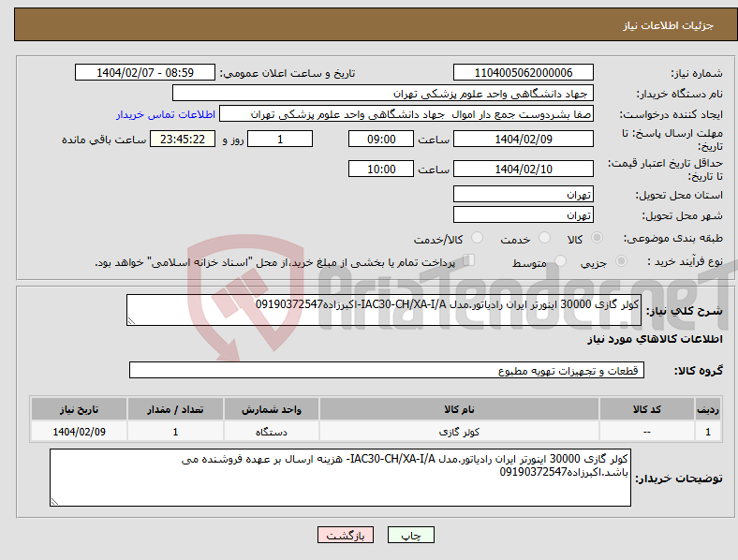Click the validity time 10:00 field
Screen dimensions: 738x560
pyautogui.click(x=381, y=169)
